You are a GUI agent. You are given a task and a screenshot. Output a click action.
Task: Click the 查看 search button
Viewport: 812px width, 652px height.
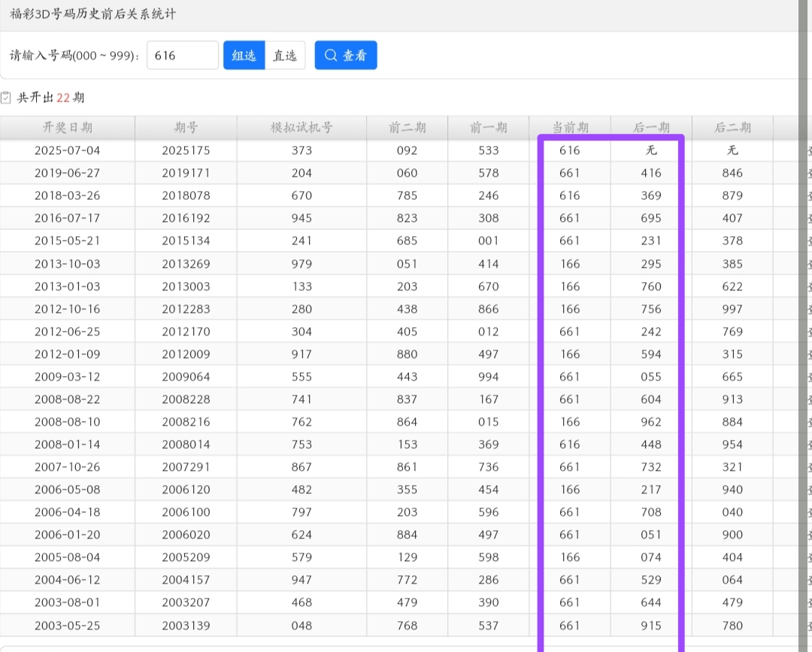tap(346, 56)
